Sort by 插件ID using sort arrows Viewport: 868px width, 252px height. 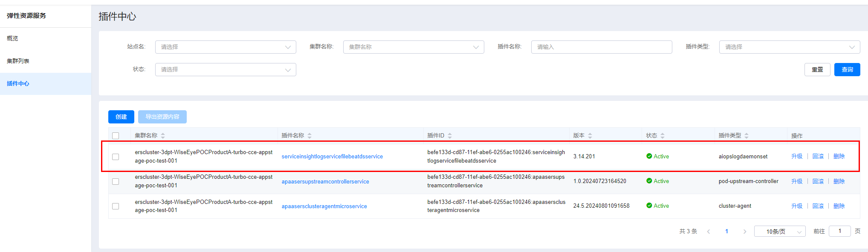[x=450, y=136]
